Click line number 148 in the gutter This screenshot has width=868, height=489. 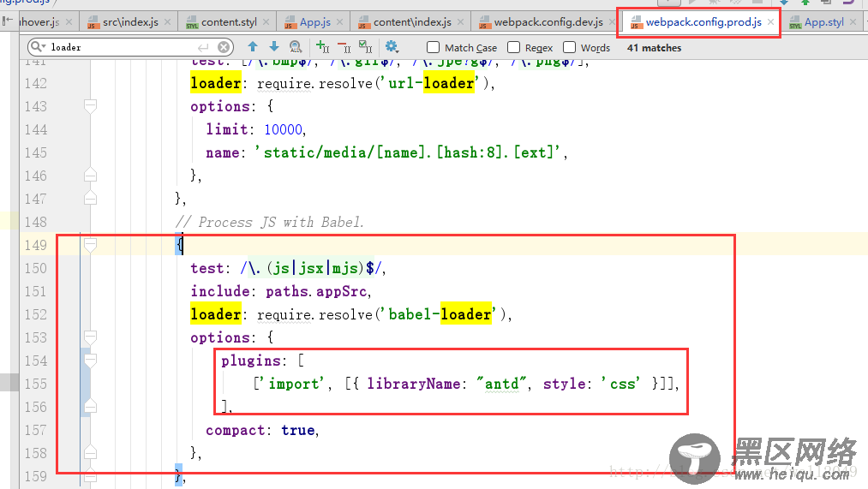click(x=35, y=222)
